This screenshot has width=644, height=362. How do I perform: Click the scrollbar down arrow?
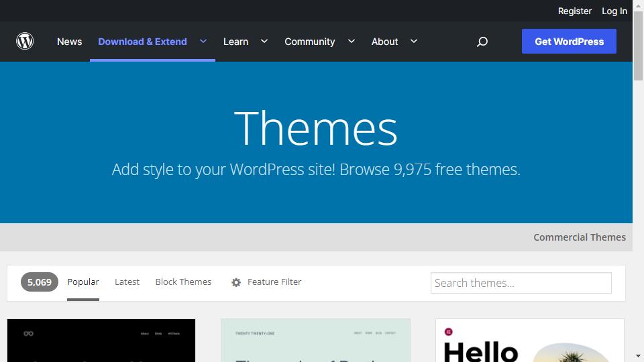pyautogui.click(x=638, y=356)
